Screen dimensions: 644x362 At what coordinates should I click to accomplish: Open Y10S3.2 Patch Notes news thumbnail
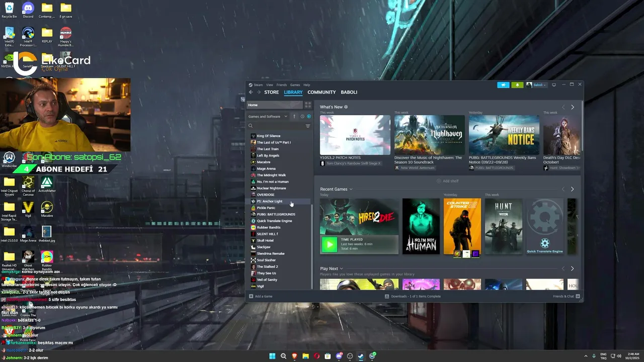(x=355, y=135)
